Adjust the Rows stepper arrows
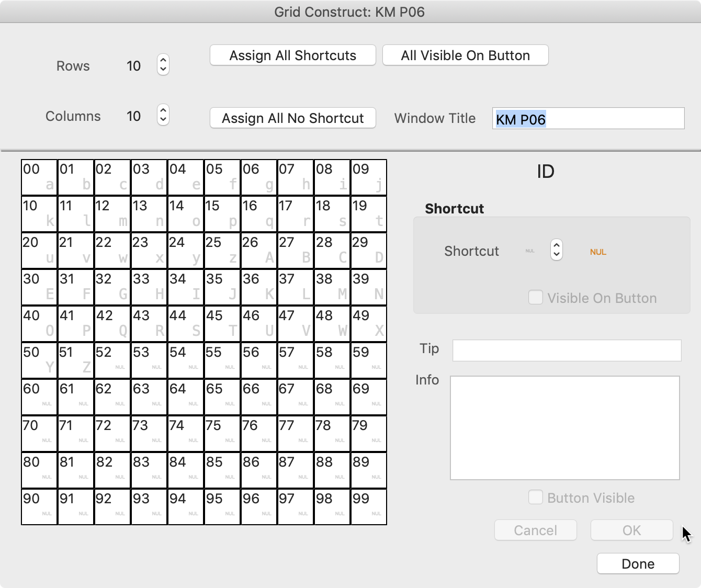Screen dimensions: 701x588 pyautogui.click(x=163, y=65)
